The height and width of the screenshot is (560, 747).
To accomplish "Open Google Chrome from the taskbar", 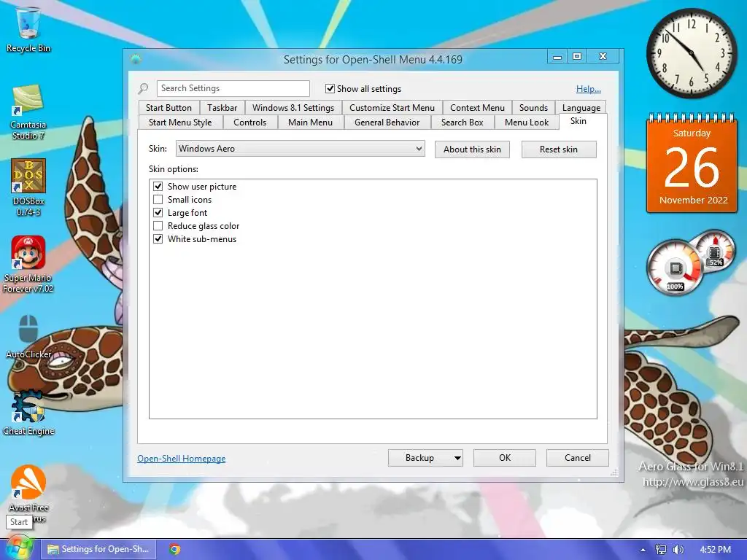I will point(175,549).
